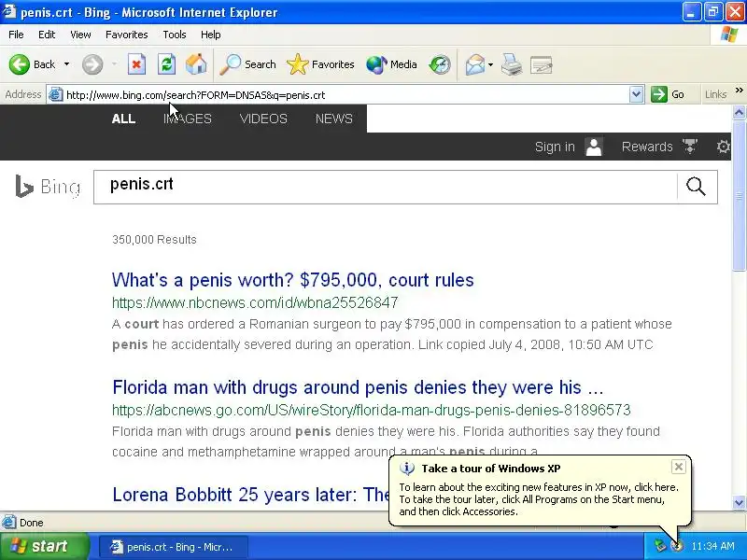This screenshot has width=747, height=560.
Task: Click the Windows tour tray icon
Action: point(676,546)
